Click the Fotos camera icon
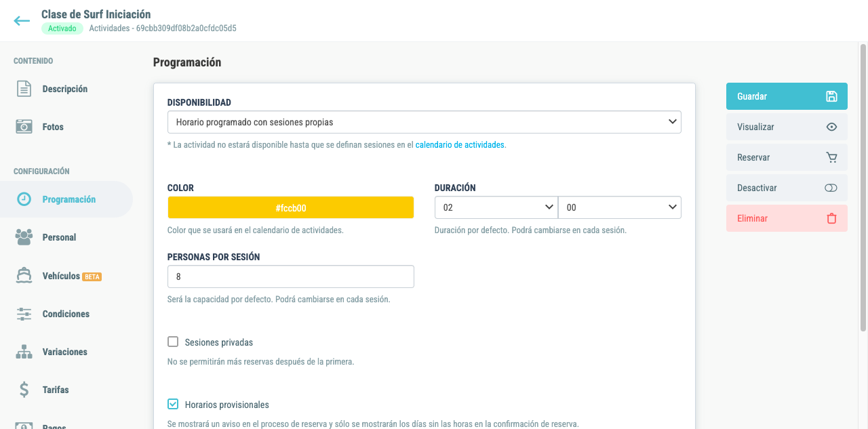 [x=24, y=127]
